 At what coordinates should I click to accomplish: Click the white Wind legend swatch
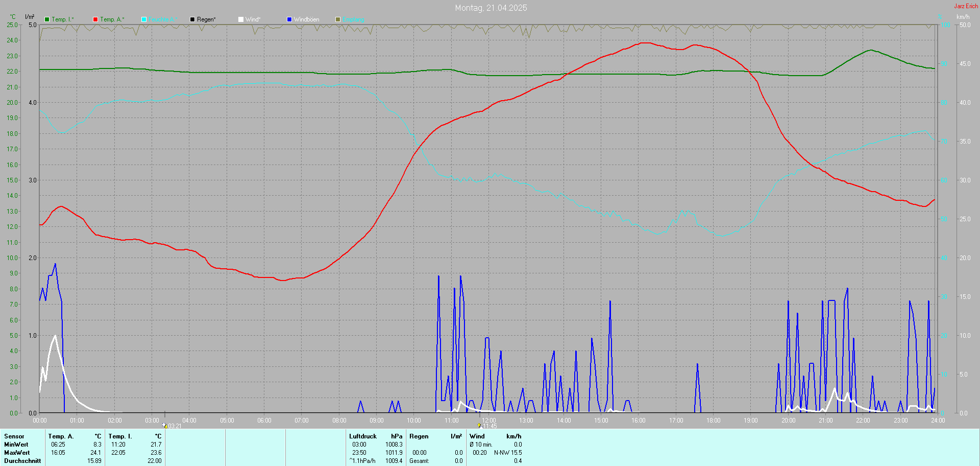pyautogui.click(x=241, y=19)
